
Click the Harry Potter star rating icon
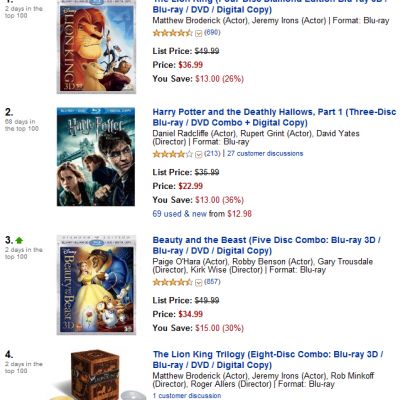172,154
